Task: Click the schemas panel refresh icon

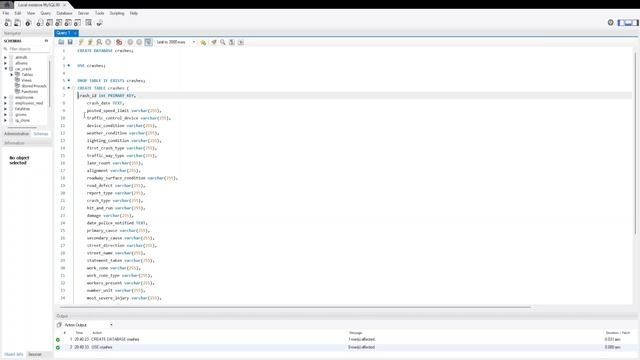Action: 46,41
